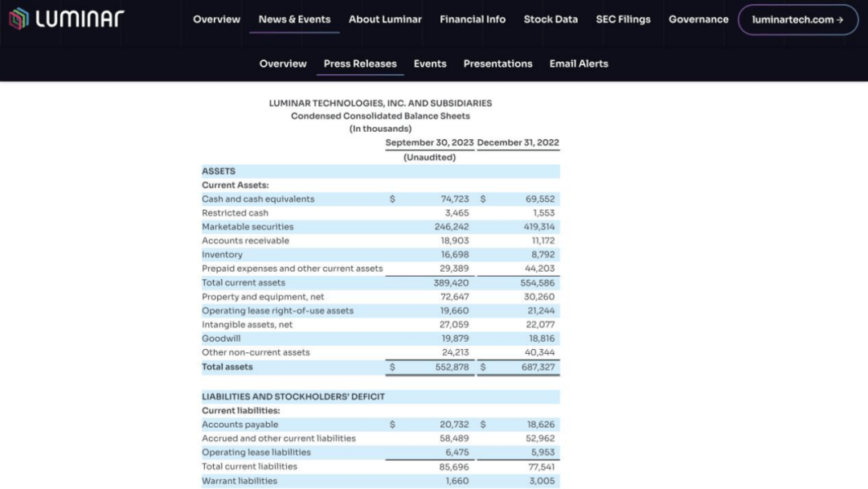This screenshot has height=489, width=868.
Task: Click the value 69,552
Action: click(540, 199)
